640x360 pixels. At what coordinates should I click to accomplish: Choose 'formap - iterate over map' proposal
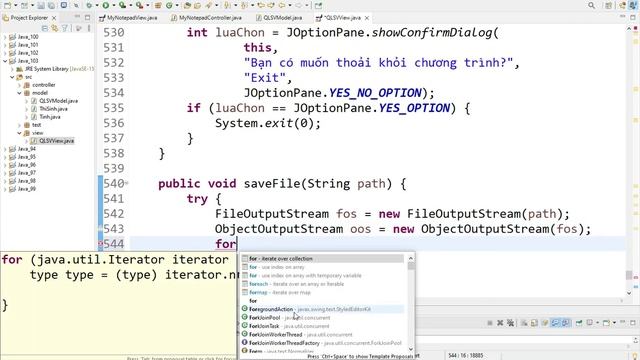pyautogui.click(x=322, y=292)
